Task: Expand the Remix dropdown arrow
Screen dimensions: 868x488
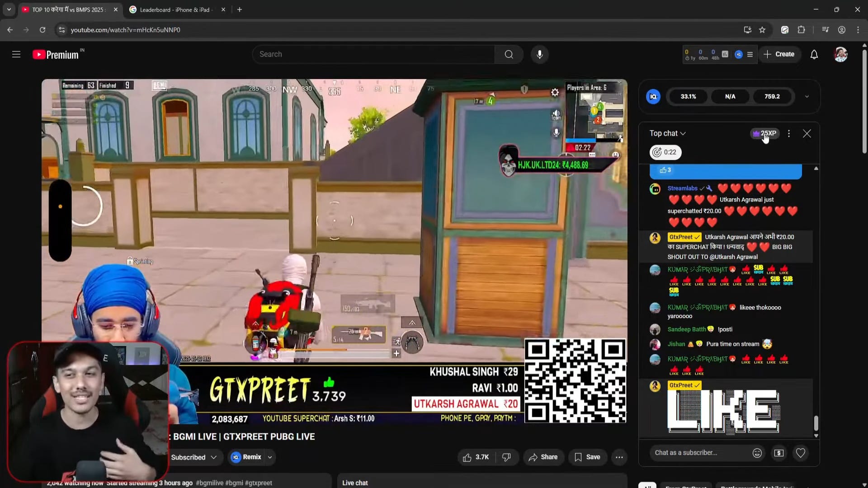Action: [270, 457]
